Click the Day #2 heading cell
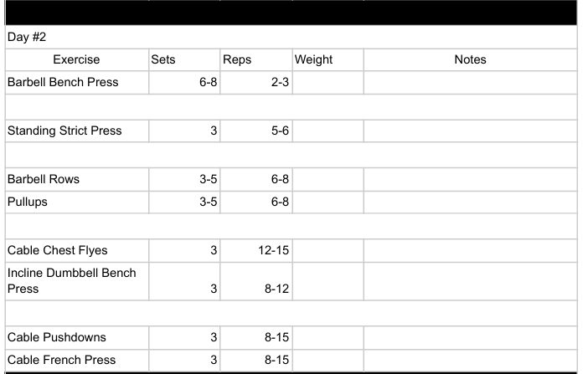This screenshot has height=374, width=588. click(26, 37)
